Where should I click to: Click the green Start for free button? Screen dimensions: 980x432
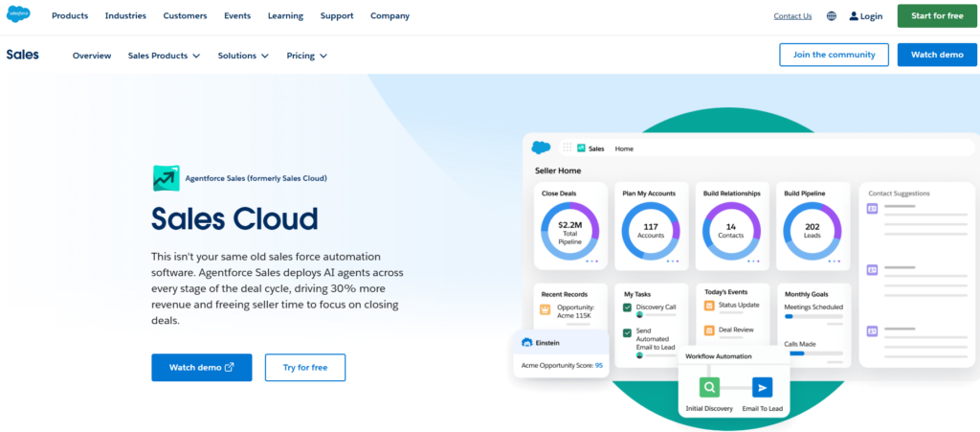[937, 15]
